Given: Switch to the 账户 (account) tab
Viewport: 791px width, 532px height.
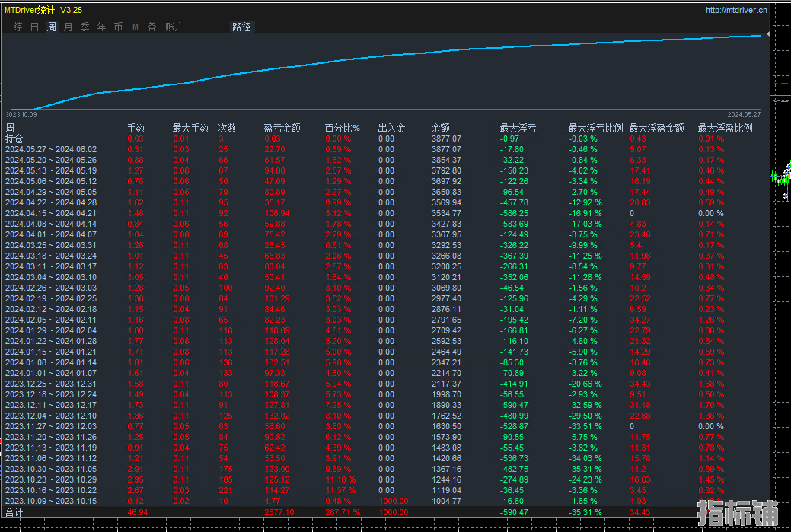Looking at the screenshot, I should pyautogui.click(x=174, y=27).
